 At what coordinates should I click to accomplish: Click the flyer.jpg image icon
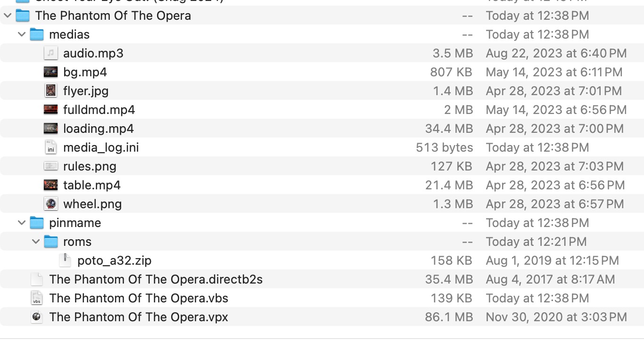[x=50, y=91]
